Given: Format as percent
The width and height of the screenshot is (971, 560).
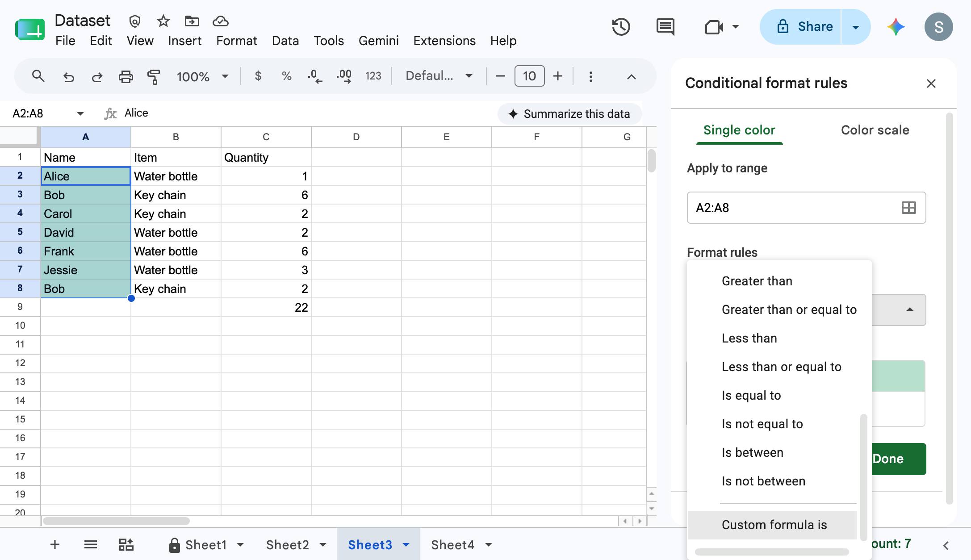Looking at the screenshot, I should pos(286,76).
